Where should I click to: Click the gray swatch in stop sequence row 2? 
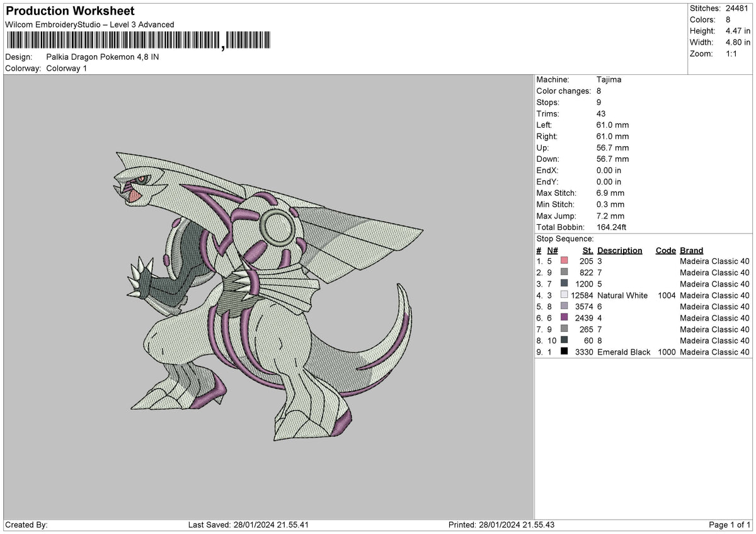(564, 272)
